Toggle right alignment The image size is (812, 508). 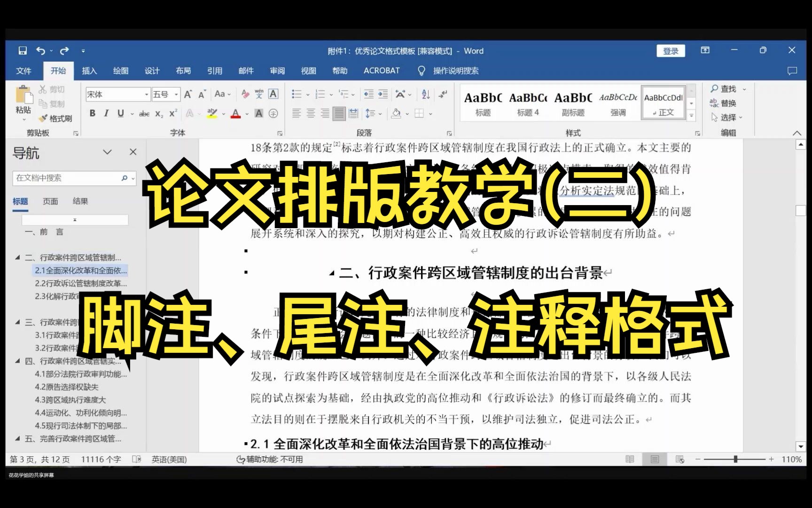[x=325, y=113]
